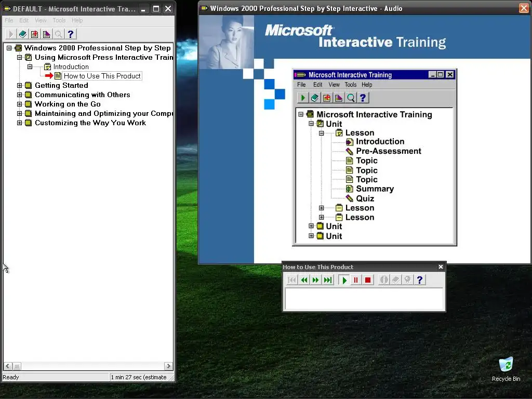Click the Ready status bar text

(x=11, y=377)
